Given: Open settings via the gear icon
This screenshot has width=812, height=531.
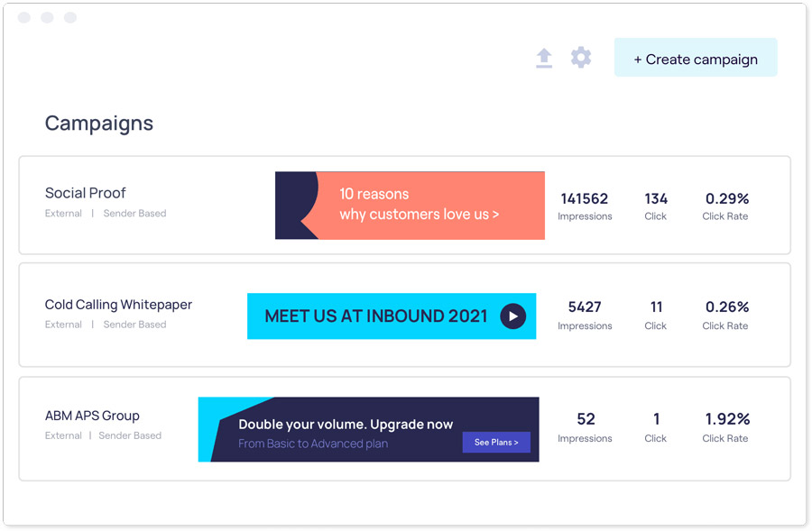Looking at the screenshot, I should [x=581, y=58].
